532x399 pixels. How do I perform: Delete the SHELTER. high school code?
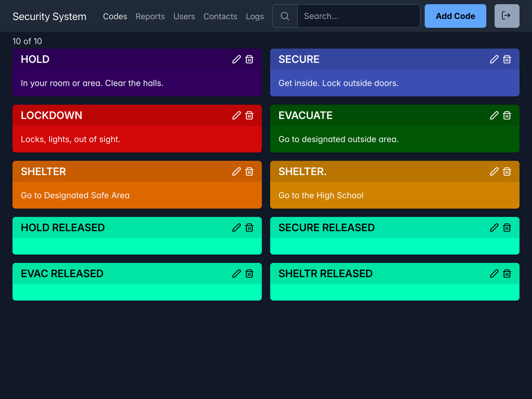tap(507, 172)
